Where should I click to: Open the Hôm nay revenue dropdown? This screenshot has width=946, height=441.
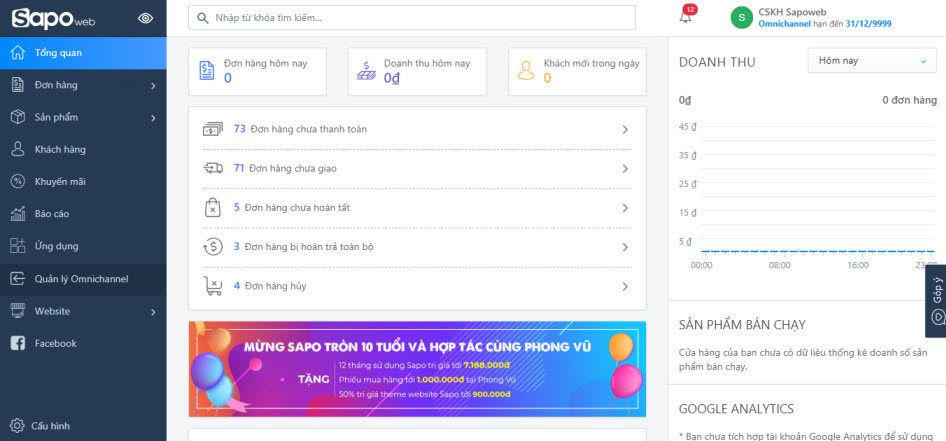pyautogui.click(x=872, y=61)
